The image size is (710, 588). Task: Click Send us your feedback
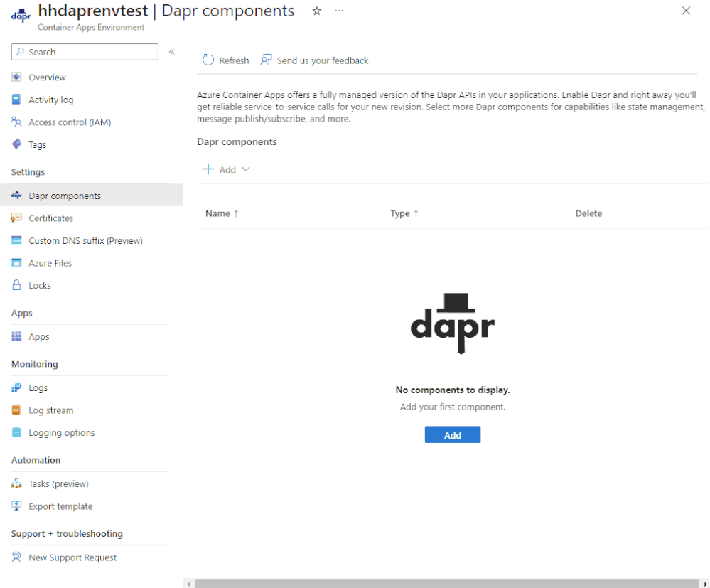pyautogui.click(x=315, y=60)
